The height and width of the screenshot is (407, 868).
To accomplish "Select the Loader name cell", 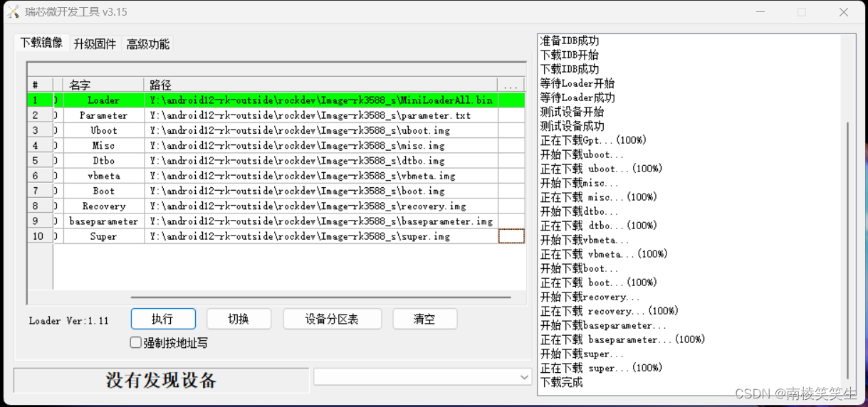I will coord(104,100).
